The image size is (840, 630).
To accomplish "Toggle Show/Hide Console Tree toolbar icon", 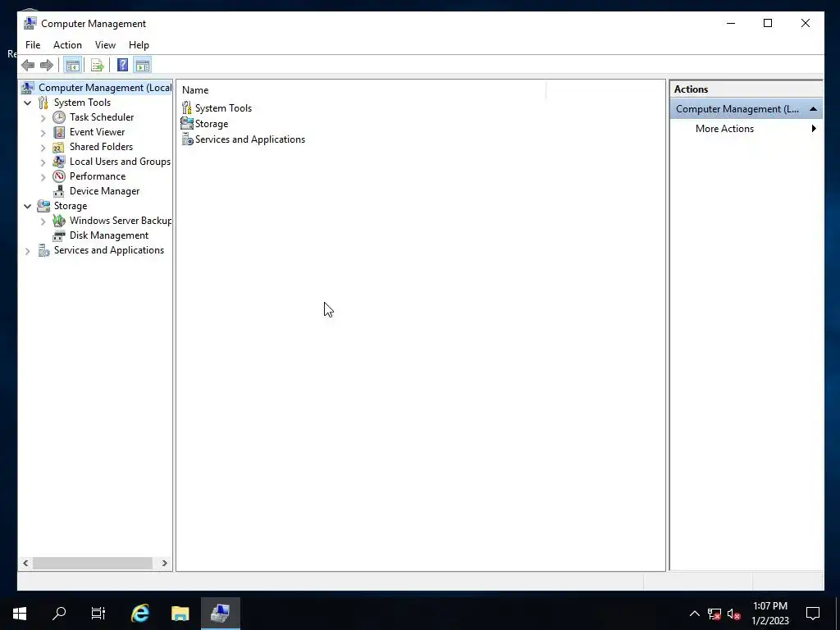I will (x=72, y=66).
